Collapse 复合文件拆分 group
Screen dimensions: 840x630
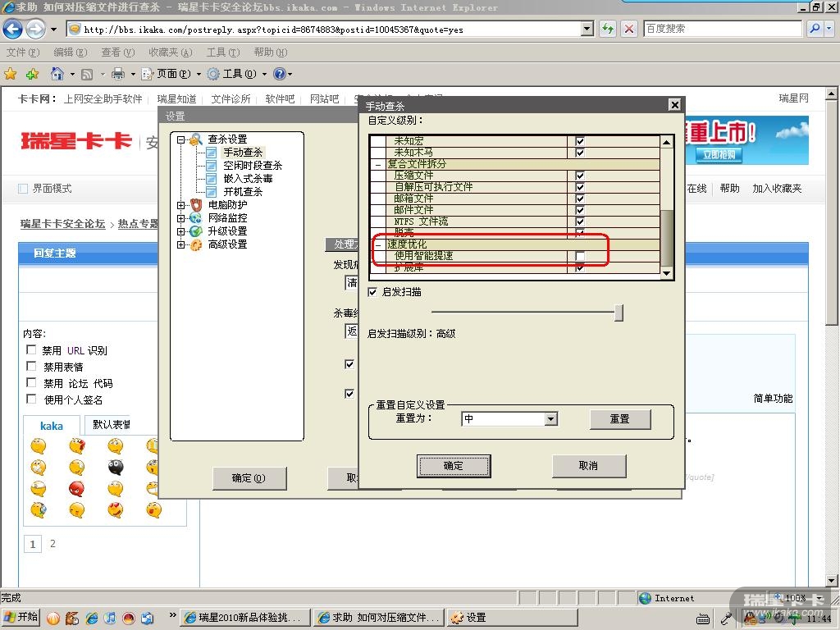click(x=378, y=164)
